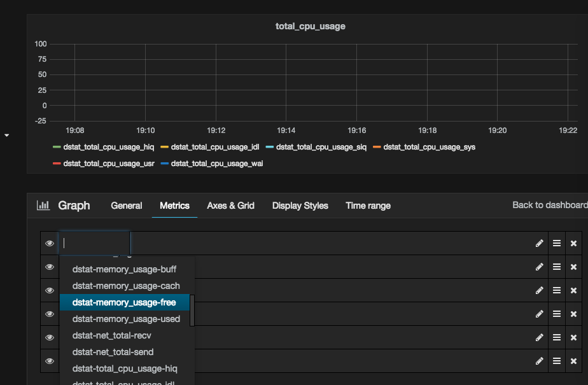Image resolution: width=588 pixels, height=385 pixels.
Task: Open the hamburger menu on the last metric row
Action: coord(557,361)
